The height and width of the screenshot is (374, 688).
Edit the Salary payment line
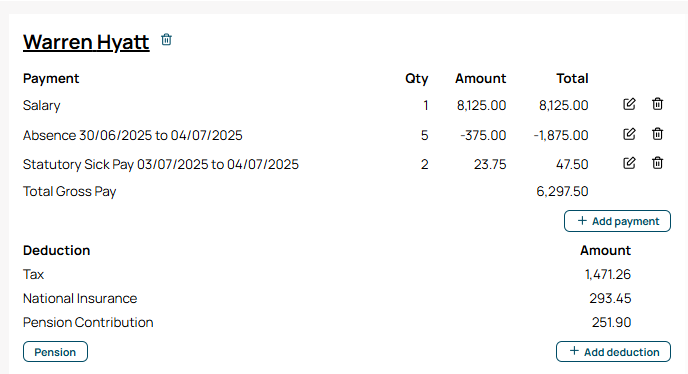[629, 104]
